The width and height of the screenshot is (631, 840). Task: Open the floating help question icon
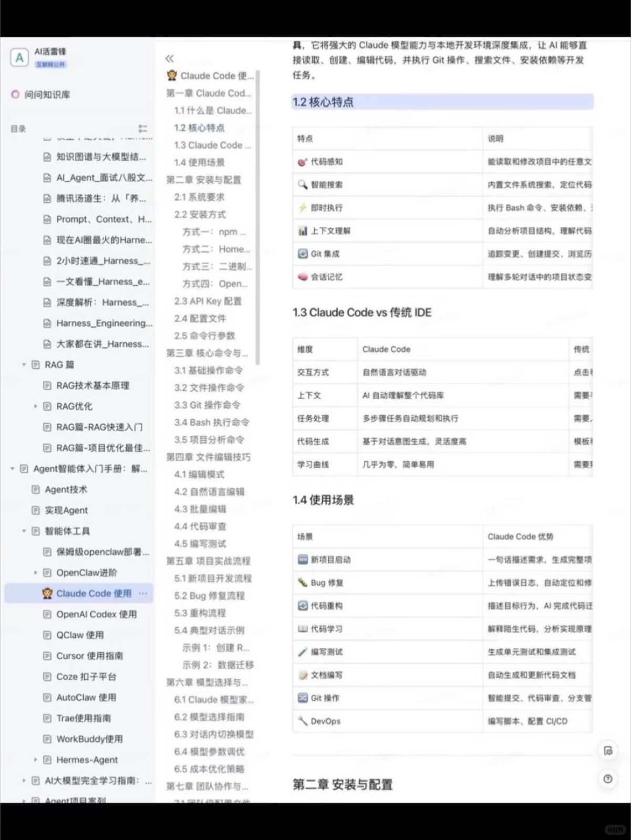[608, 779]
